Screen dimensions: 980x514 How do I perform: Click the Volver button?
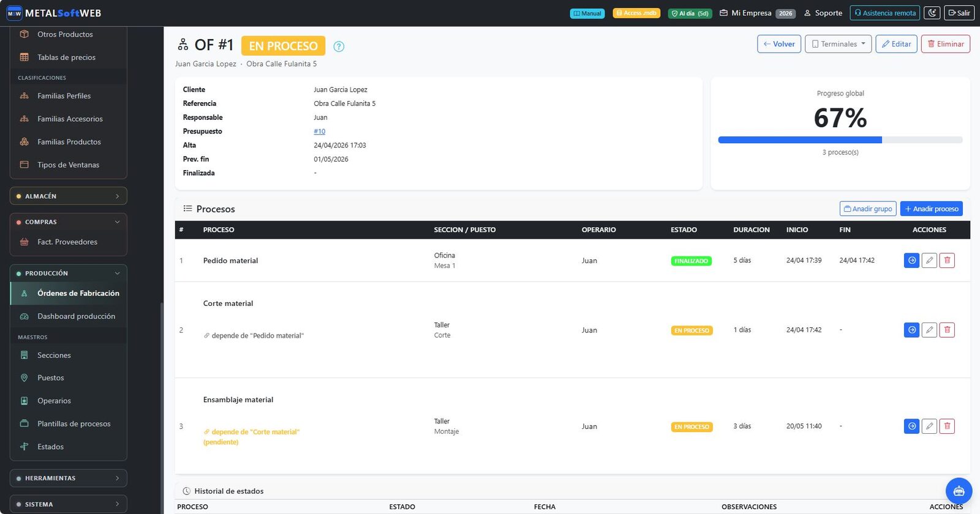click(x=779, y=44)
